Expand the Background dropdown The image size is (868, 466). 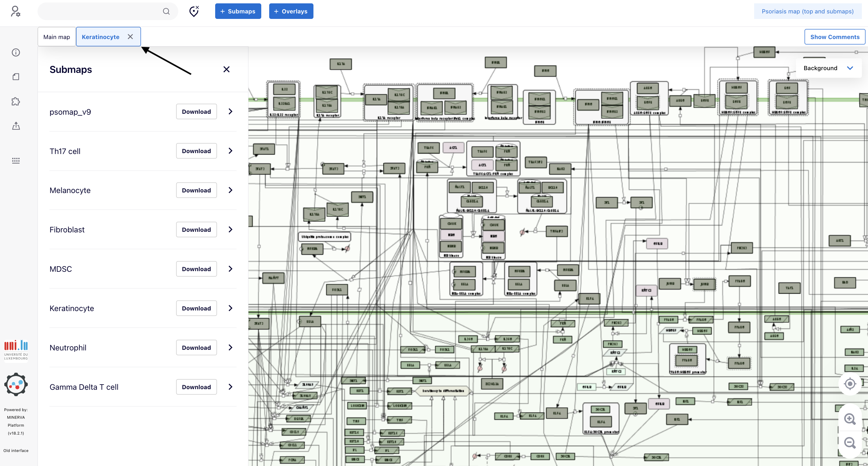pyautogui.click(x=828, y=68)
